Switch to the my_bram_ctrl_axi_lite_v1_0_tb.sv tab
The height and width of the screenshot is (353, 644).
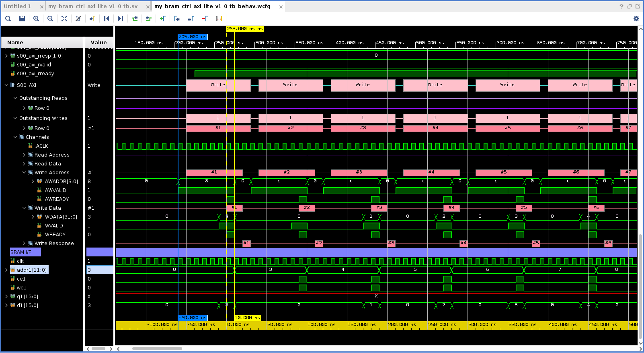(93, 6)
